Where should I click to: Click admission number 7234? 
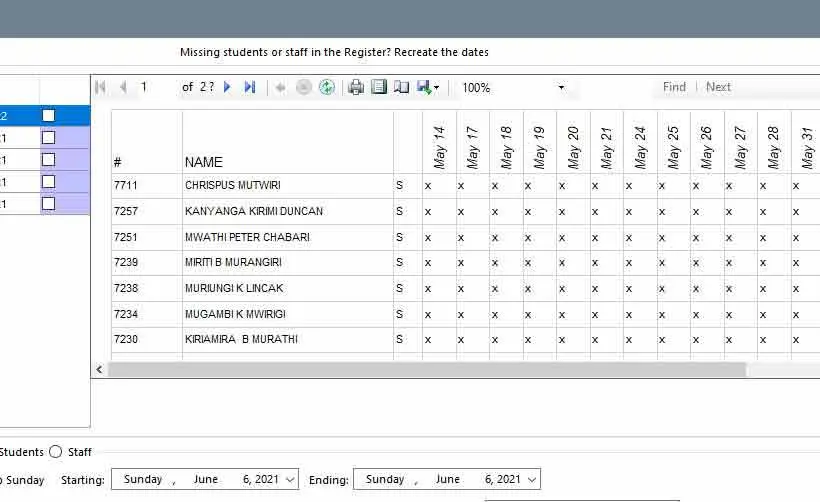click(126, 314)
